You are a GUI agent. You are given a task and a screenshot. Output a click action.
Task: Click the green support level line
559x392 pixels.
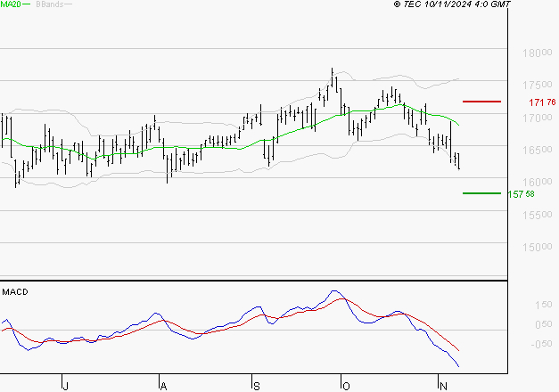(481, 193)
